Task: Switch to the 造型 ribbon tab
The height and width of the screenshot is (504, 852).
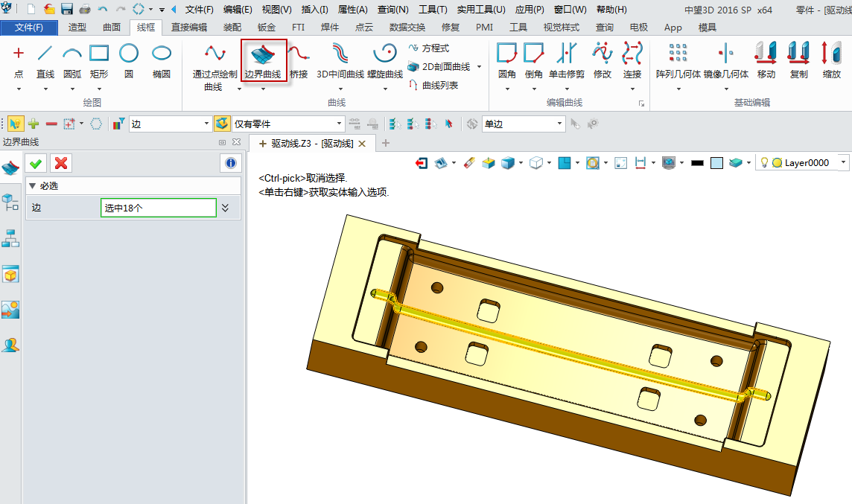Action: click(x=77, y=26)
